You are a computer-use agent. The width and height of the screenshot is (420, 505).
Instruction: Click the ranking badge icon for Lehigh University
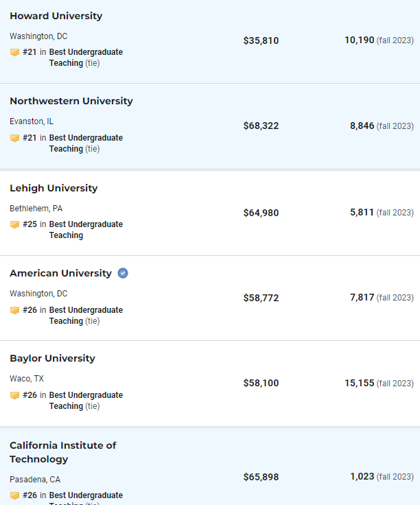(x=14, y=224)
